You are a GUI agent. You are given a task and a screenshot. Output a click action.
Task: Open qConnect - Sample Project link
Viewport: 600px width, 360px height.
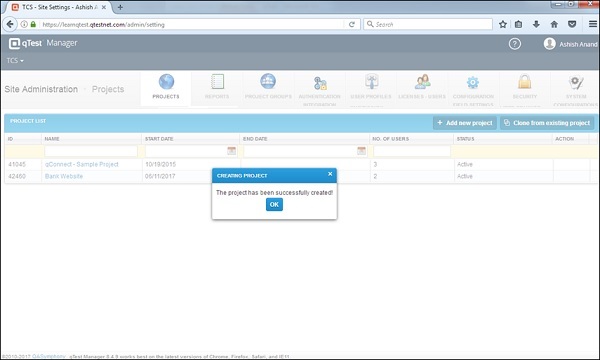82,165
